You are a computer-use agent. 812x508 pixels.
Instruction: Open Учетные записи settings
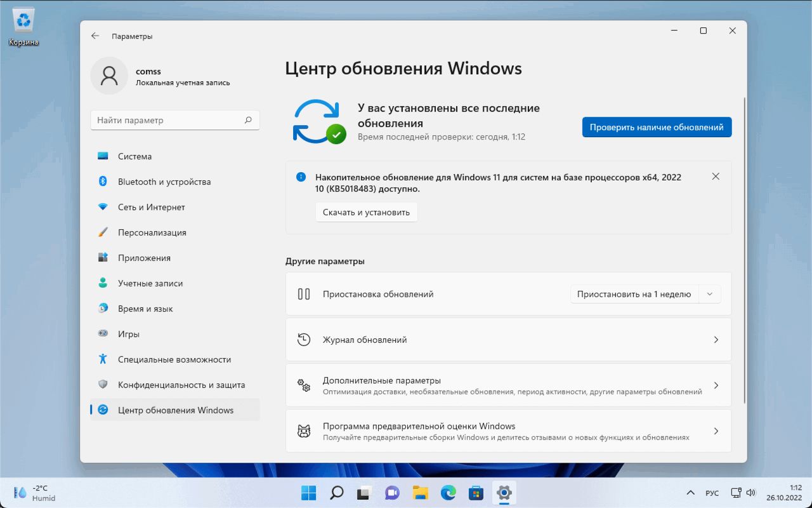175,283
